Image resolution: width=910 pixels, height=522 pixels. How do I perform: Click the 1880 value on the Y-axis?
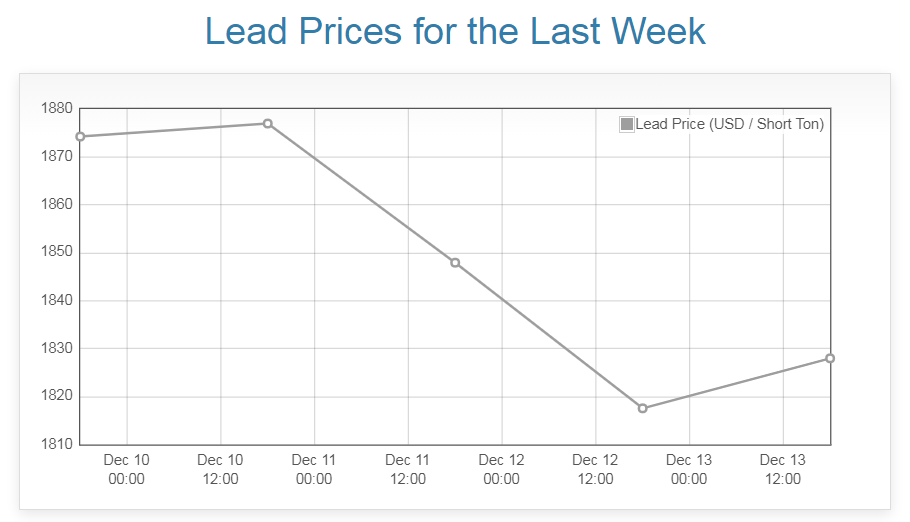[56, 108]
